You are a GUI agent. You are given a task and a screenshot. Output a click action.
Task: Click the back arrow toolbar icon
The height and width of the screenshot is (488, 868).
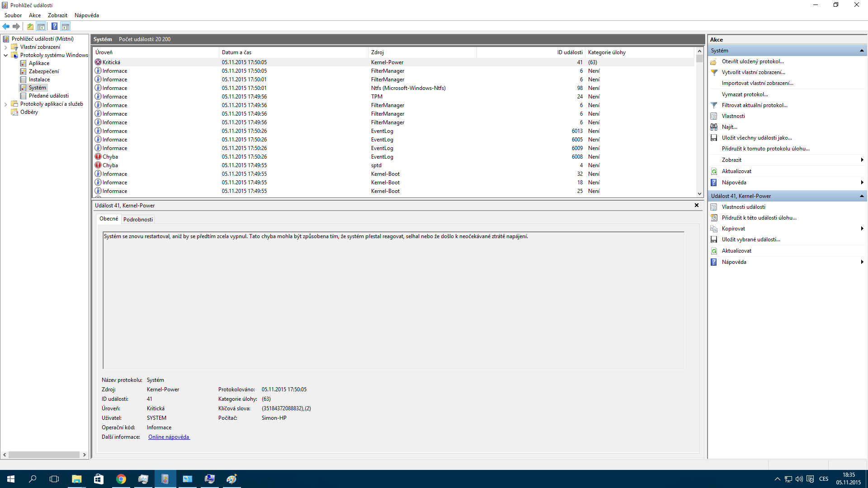[x=6, y=26]
